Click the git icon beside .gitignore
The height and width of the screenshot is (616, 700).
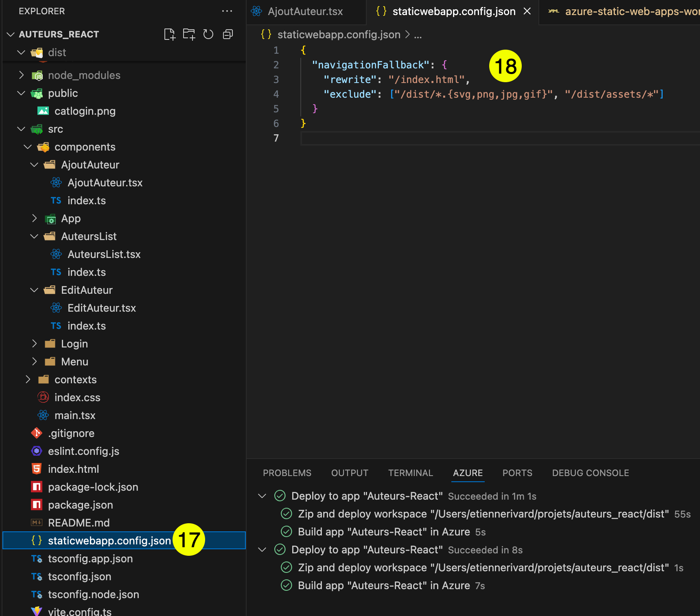37,433
